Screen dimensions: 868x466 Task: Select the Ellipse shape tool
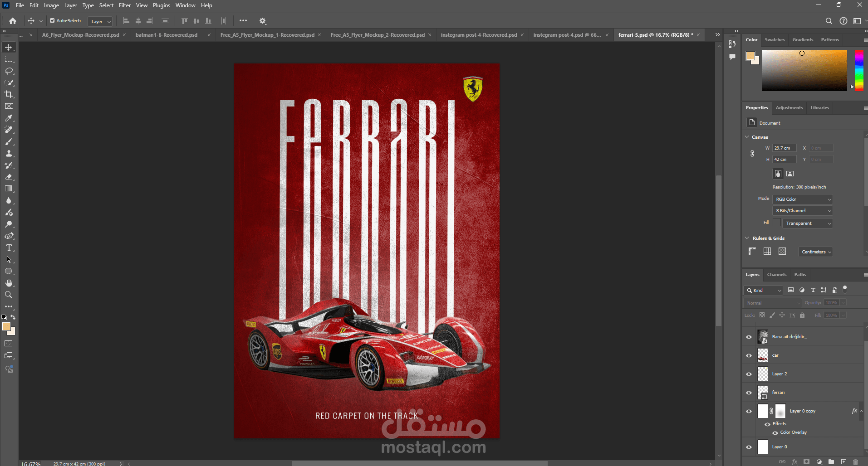(9, 271)
